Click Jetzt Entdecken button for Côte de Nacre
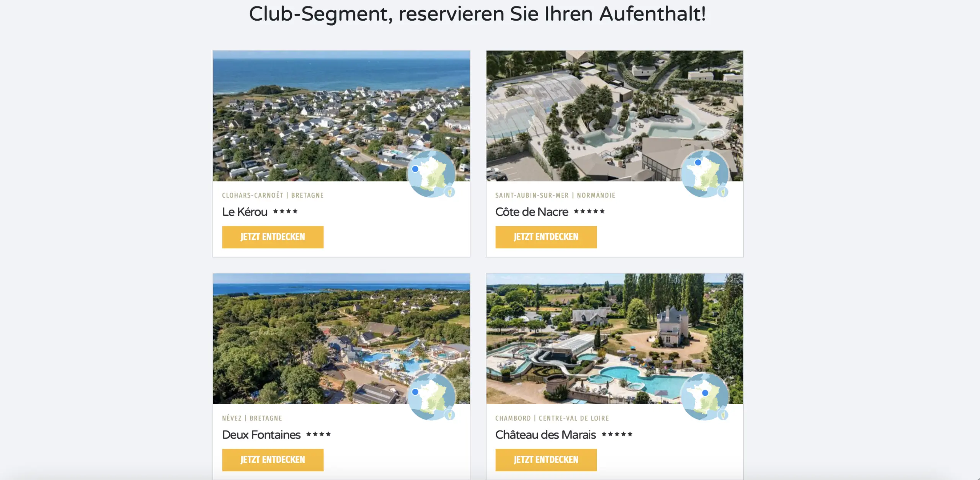 point(546,237)
